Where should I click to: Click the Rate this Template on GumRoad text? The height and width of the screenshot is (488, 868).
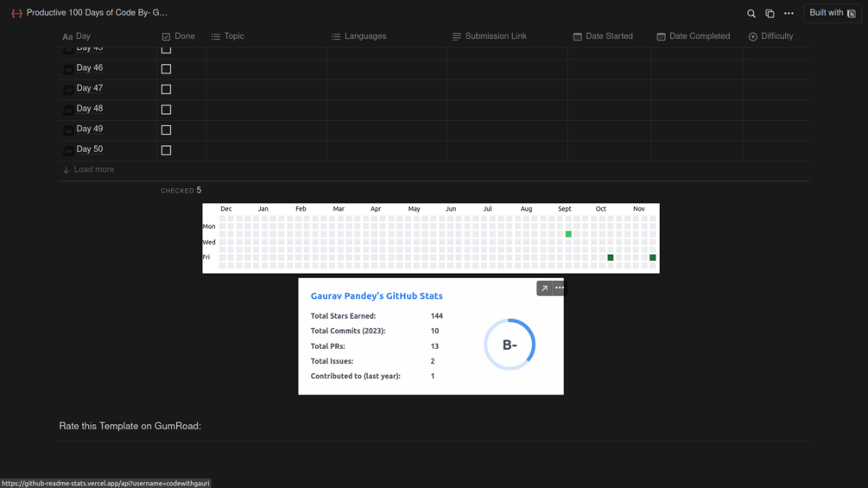130,426
